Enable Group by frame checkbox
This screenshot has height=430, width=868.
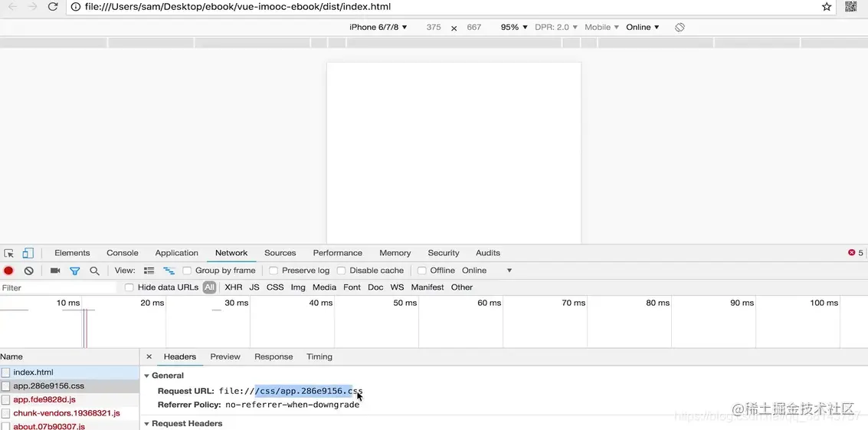coord(187,271)
